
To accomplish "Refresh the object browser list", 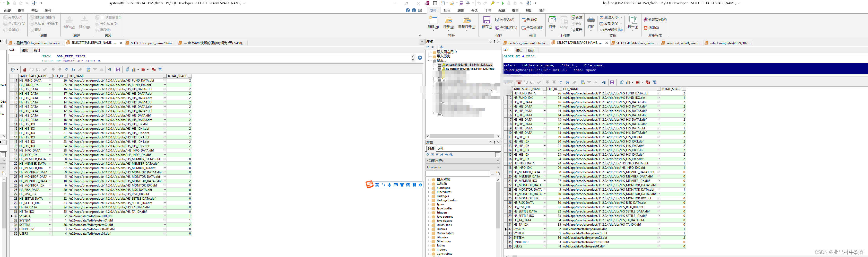I will pos(428,155).
